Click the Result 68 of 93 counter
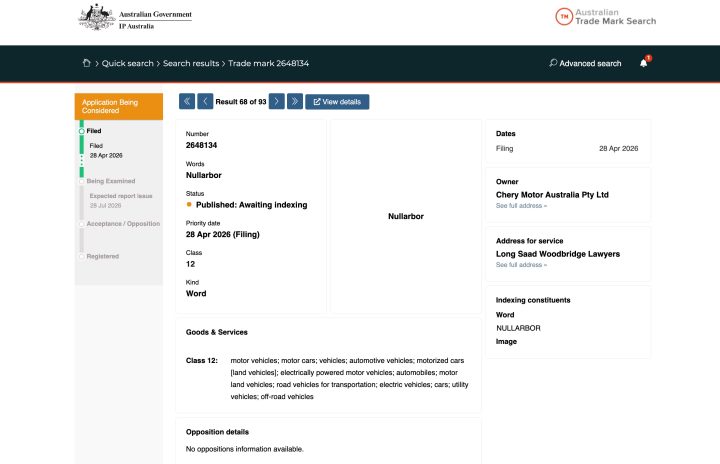720x464 pixels. (x=241, y=102)
